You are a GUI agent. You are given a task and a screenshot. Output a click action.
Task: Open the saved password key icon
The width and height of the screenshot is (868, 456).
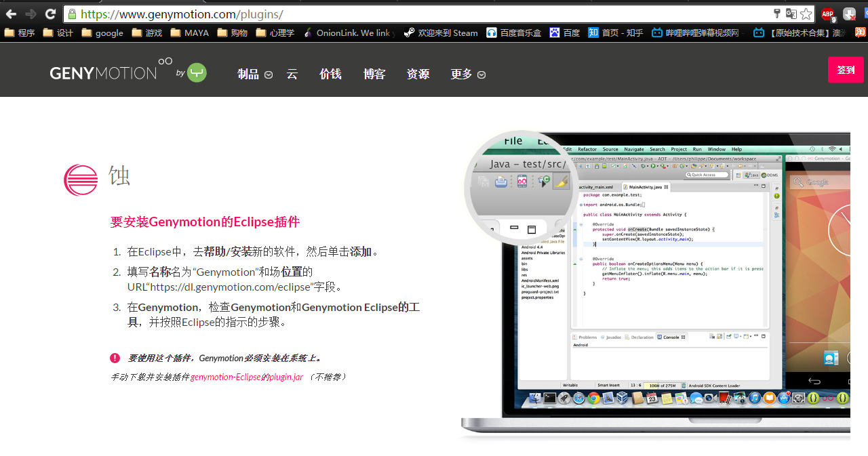click(777, 14)
